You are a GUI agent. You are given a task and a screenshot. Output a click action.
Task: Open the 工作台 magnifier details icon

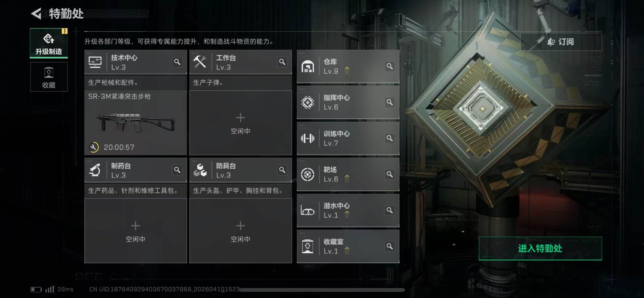click(282, 62)
